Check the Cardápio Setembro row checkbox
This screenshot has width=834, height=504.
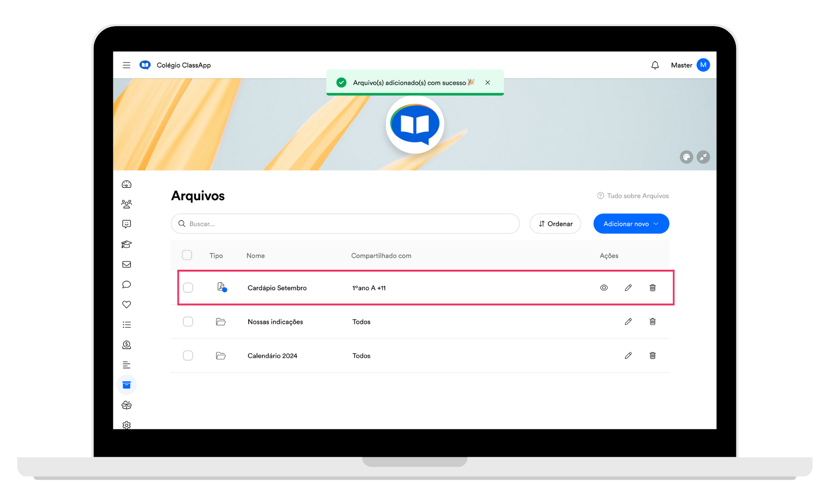(188, 288)
